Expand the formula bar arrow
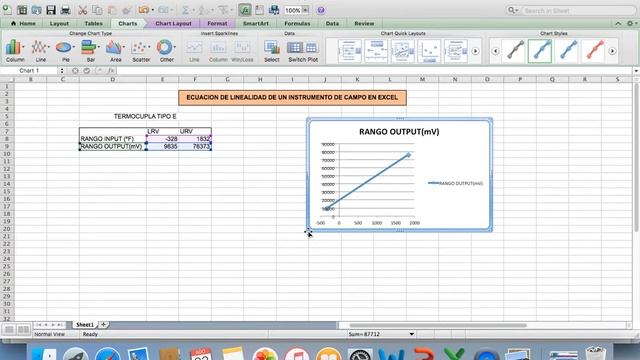 click(x=636, y=71)
